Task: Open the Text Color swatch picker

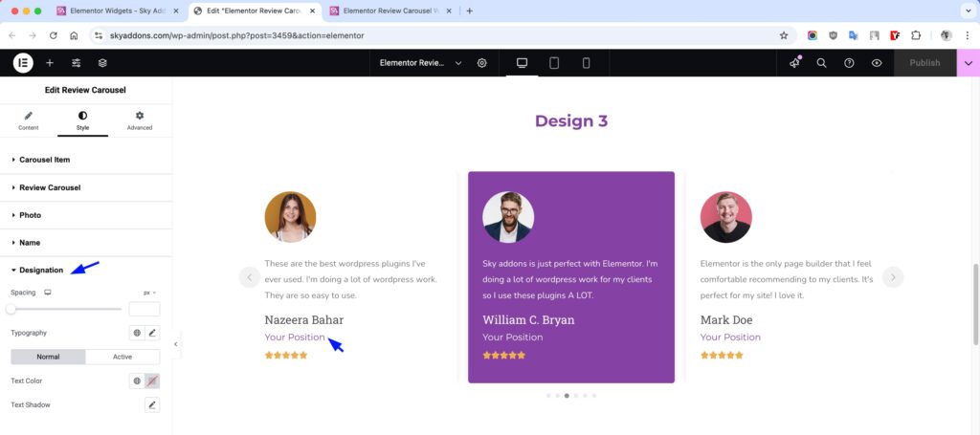Action: (x=152, y=381)
